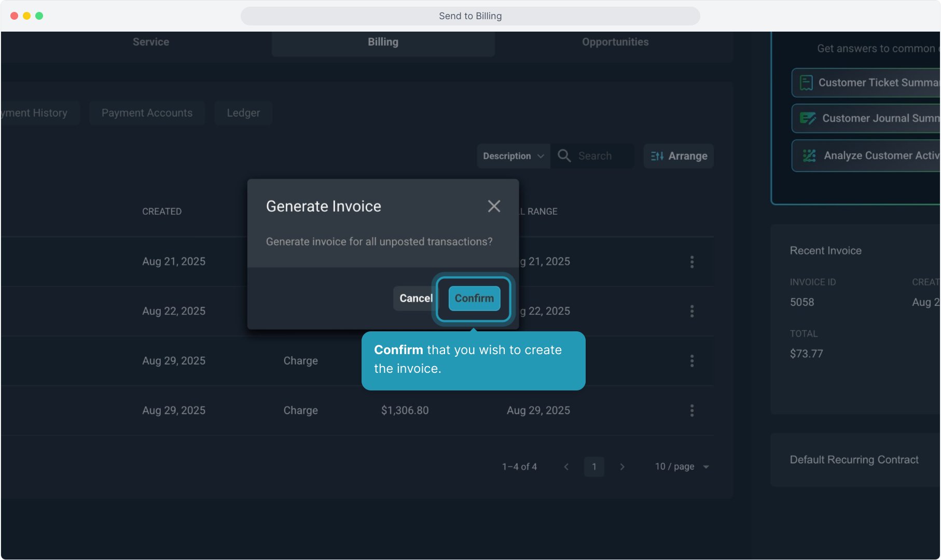The image size is (941, 560).
Task: Open the kebab menu for Aug 22 row
Action: click(x=691, y=311)
